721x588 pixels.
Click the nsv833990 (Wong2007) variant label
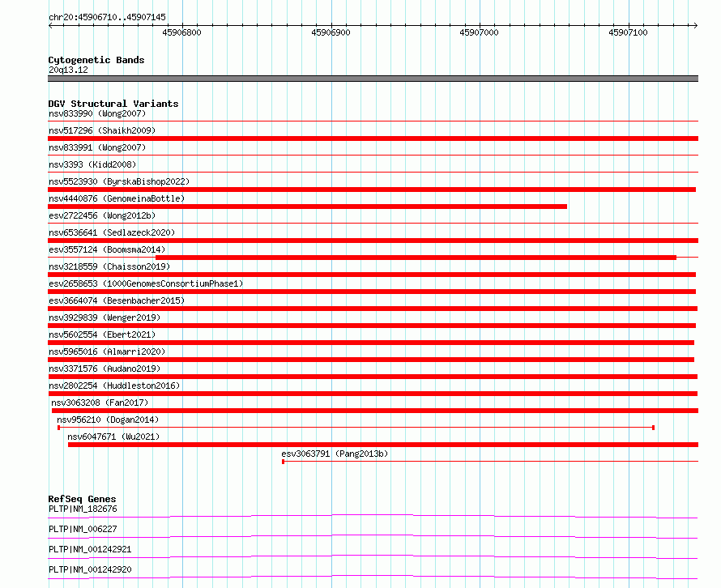tap(97, 113)
